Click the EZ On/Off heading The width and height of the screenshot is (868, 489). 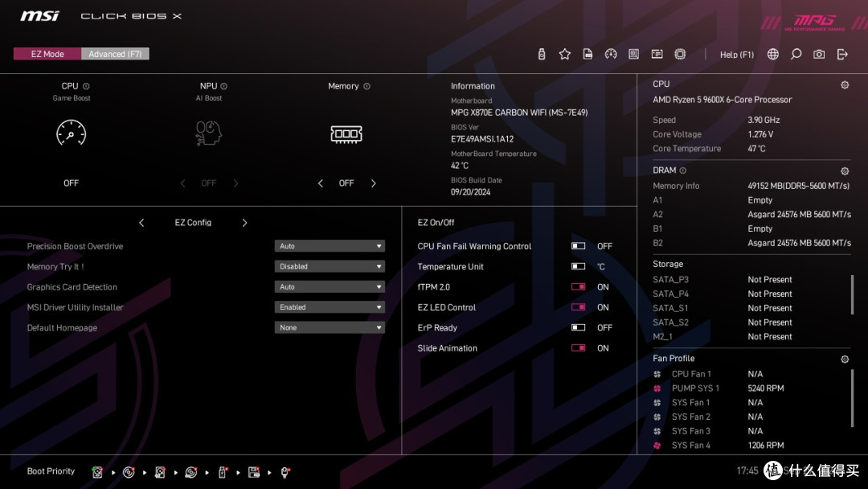(436, 223)
